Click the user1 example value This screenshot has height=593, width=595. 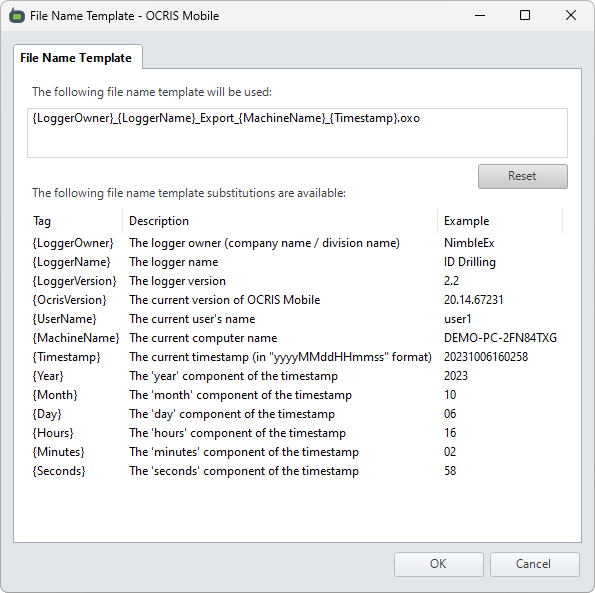(x=458, y=319)
